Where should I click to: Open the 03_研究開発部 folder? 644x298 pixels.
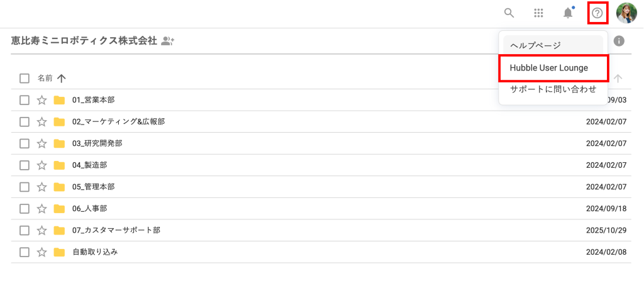(97, 143)
